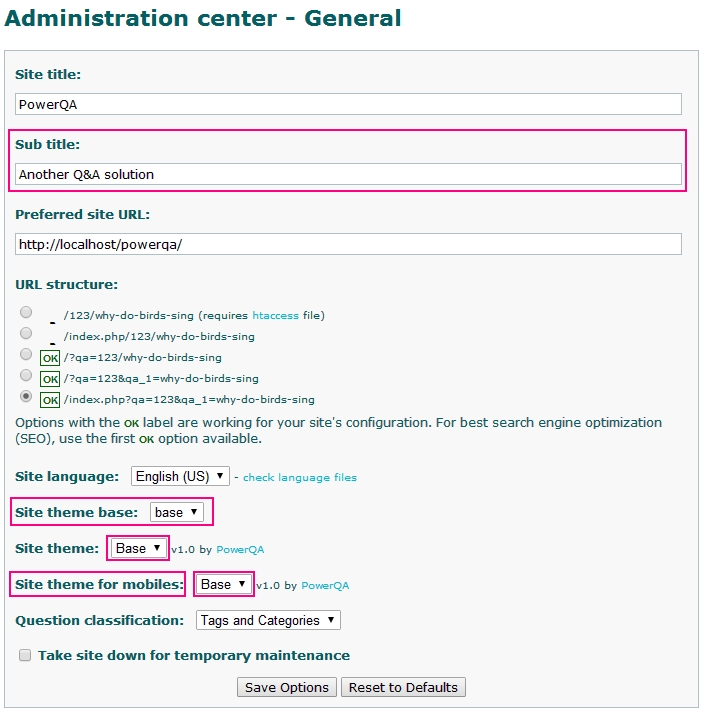Choose the /?qa=123/why-do-birds-sing URL radio
Viewport: 702px width, 712px height.
[x=26, y=354]
